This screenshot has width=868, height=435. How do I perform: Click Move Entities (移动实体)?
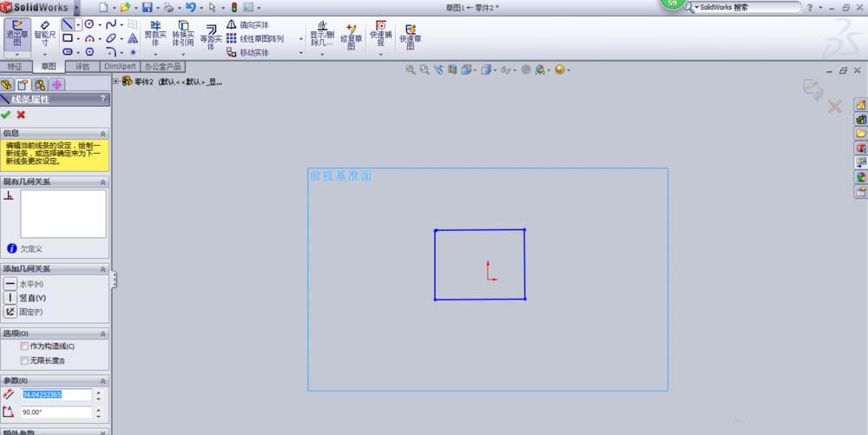[248, 53]
